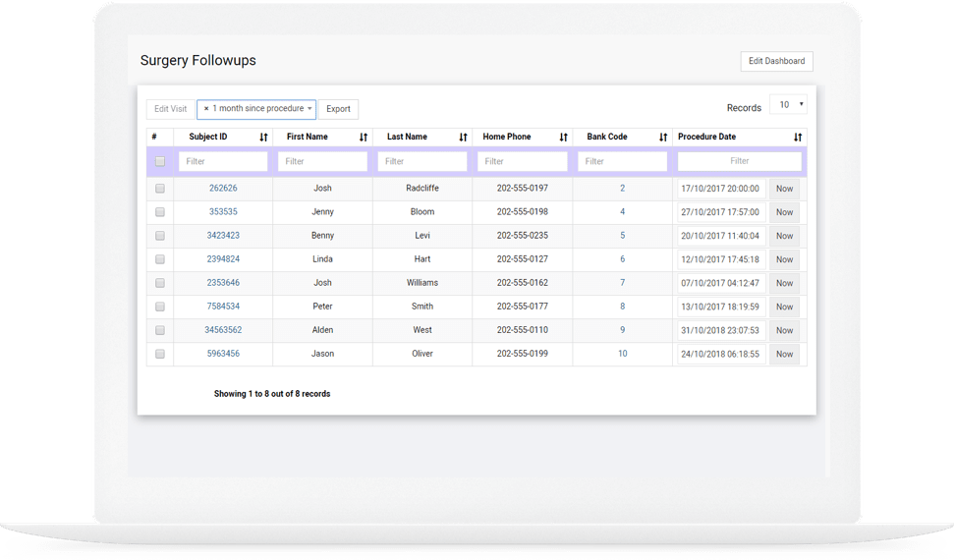This screenshot has height=560, width=954.
Task: Open Subject ID 2353646 link
Action: (x=223, y=283)
